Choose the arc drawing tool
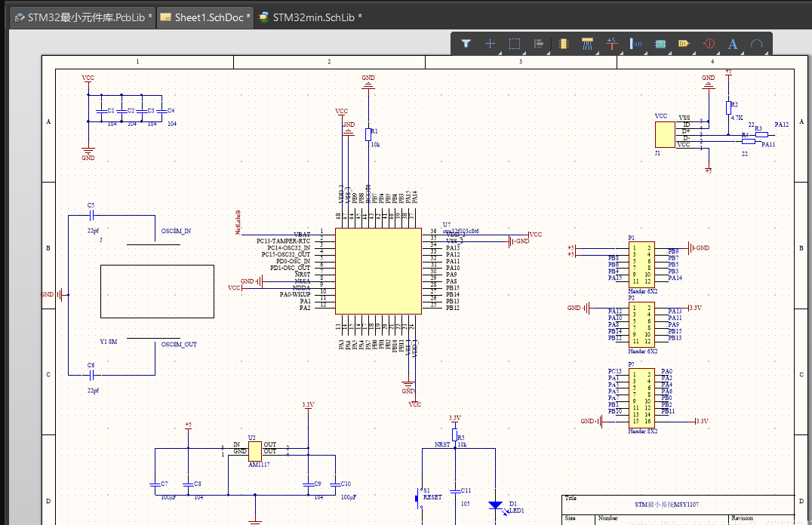Viewport: 812px width, 525px height. [757, 44]
